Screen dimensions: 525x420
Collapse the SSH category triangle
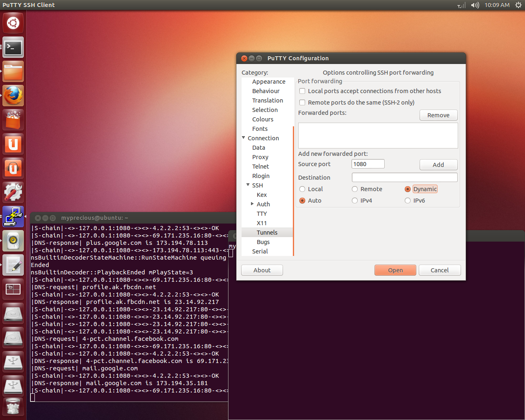click(x=248, y=185)
